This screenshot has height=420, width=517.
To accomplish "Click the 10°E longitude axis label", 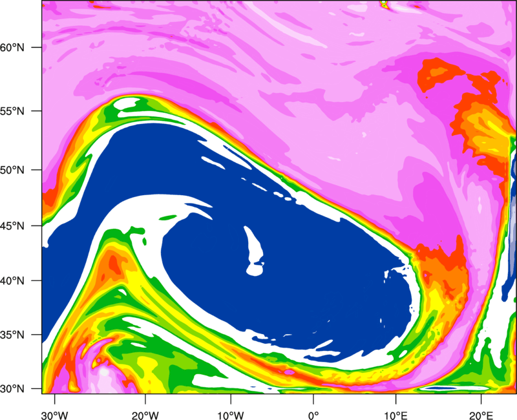I will pos(396,415).
